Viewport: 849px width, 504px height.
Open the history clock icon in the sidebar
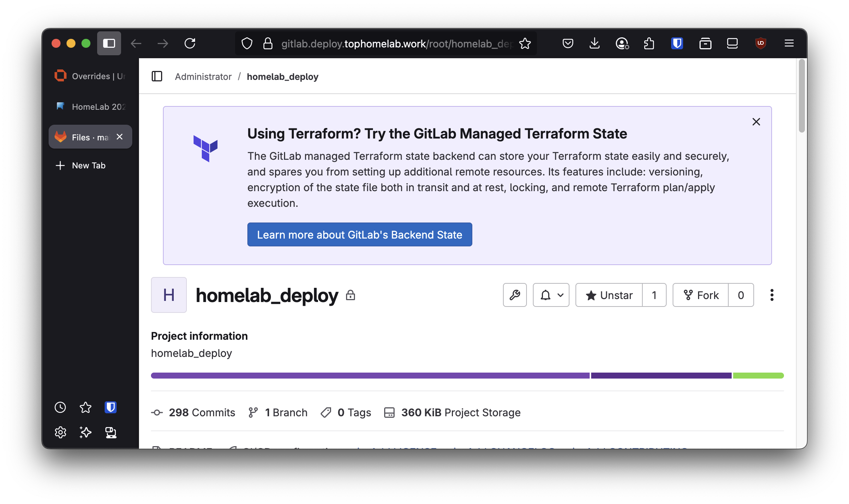[x=60, y=407]
